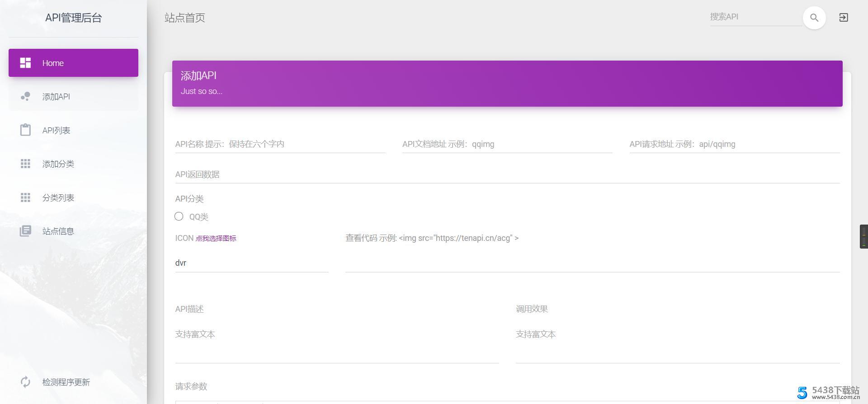The image size is (868, 404).
Task: Open the API列表 menu item
Action: pyautogui.click(x=56, y=130)
